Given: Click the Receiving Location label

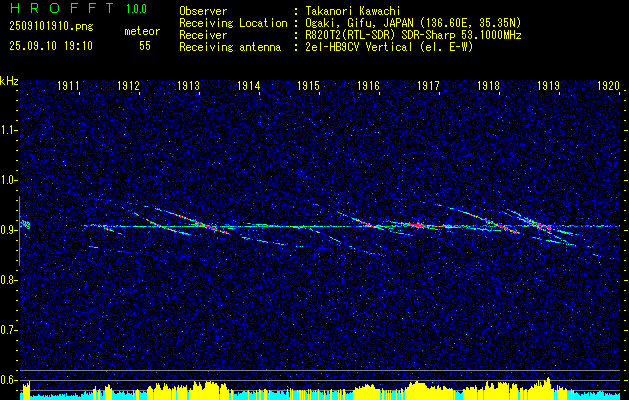Looking at the screenshot, I should click(x=233, y=23).
